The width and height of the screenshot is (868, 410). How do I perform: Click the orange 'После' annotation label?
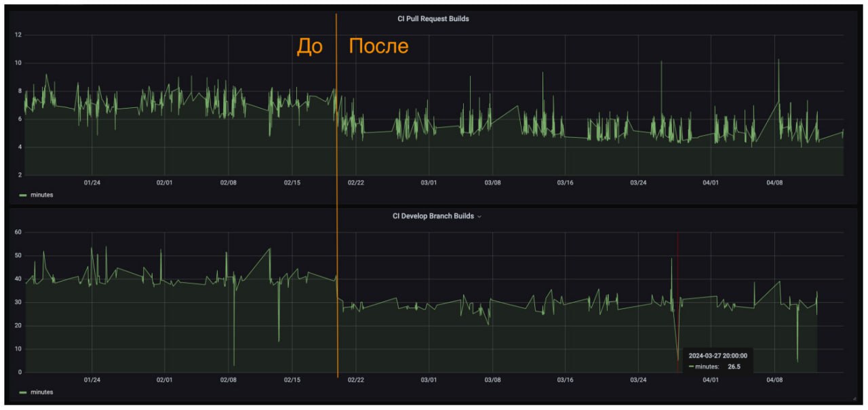(378, 46)
